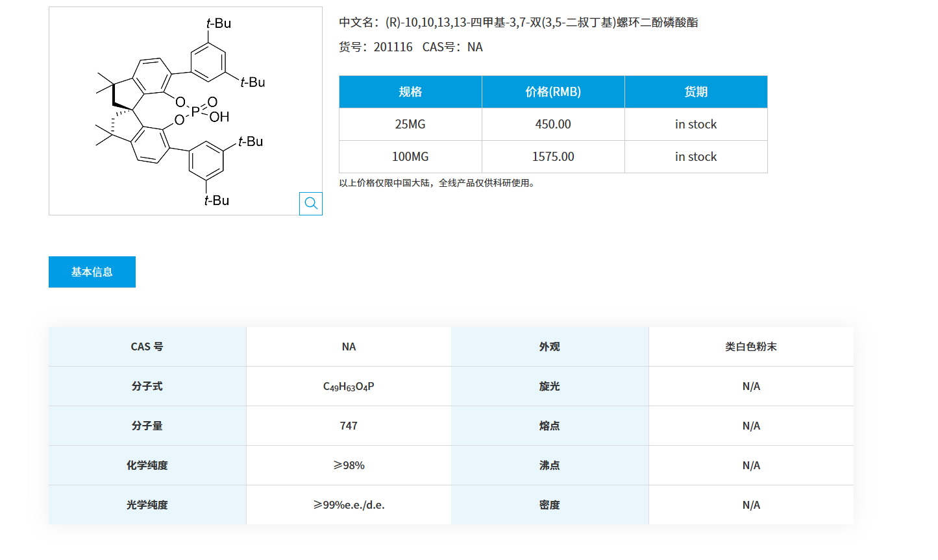
Task: Select the product structure drawing thumbnail
Action: (185, 110)
